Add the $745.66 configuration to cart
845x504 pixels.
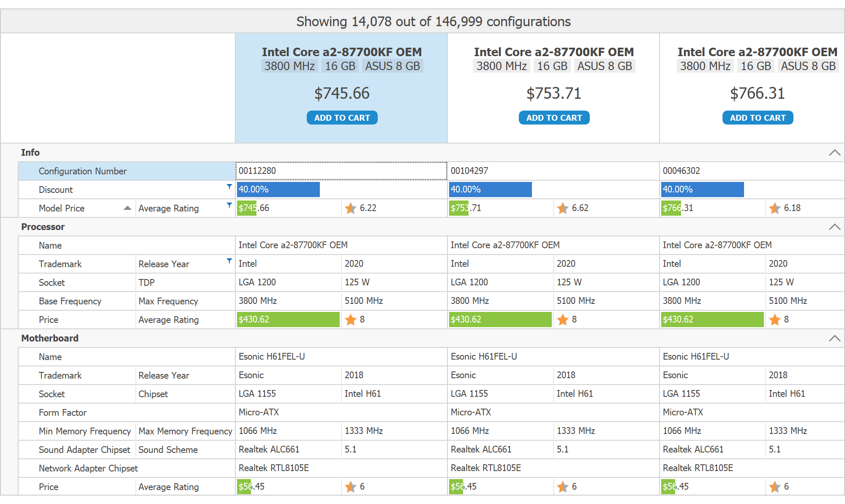pos(342,117)
